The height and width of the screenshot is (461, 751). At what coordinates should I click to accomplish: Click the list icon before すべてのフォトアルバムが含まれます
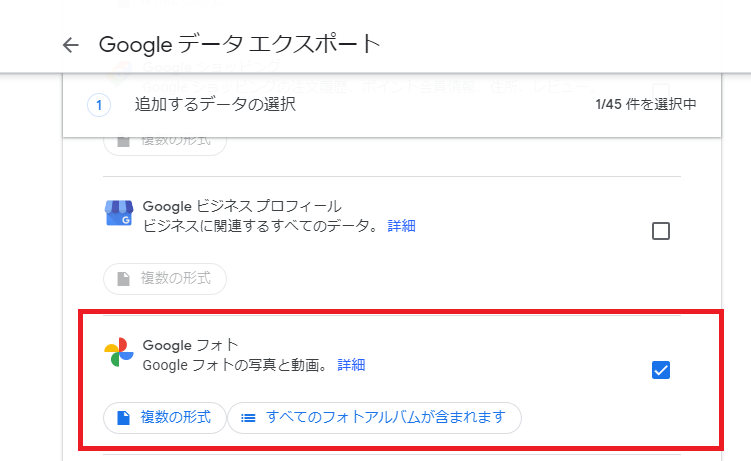coord(248,417)
